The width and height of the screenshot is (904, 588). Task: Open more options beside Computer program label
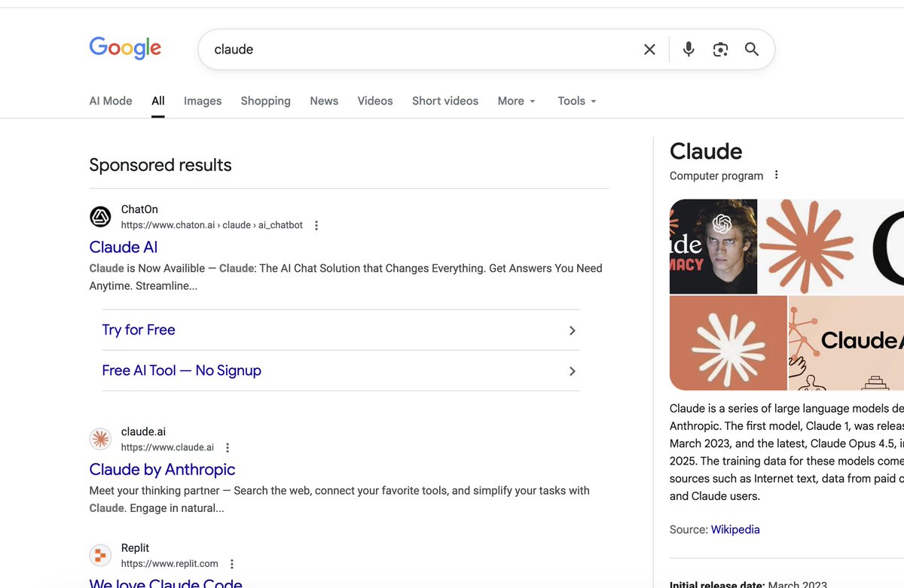777,175
